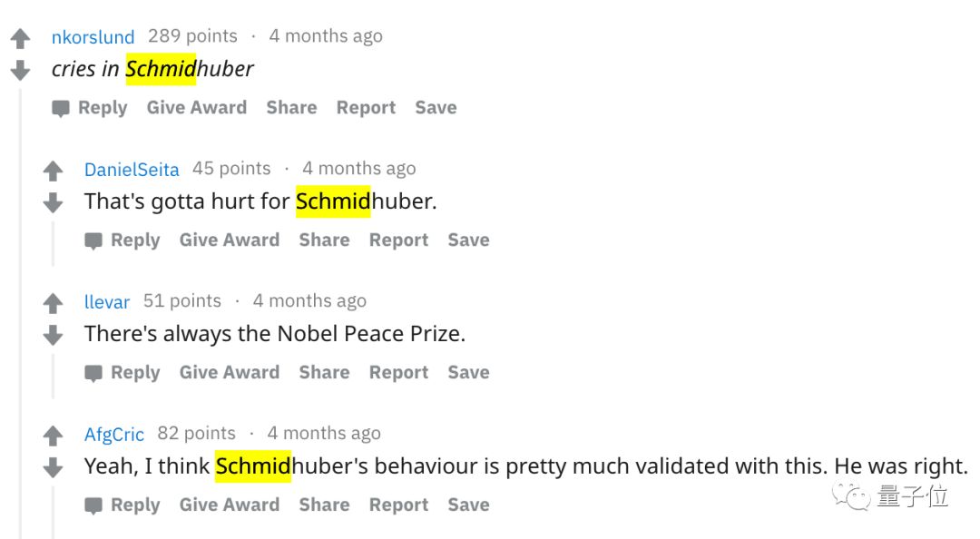Collapse DanielSeita's comment using thread line
980x539 pixels.
click(53, 243)
